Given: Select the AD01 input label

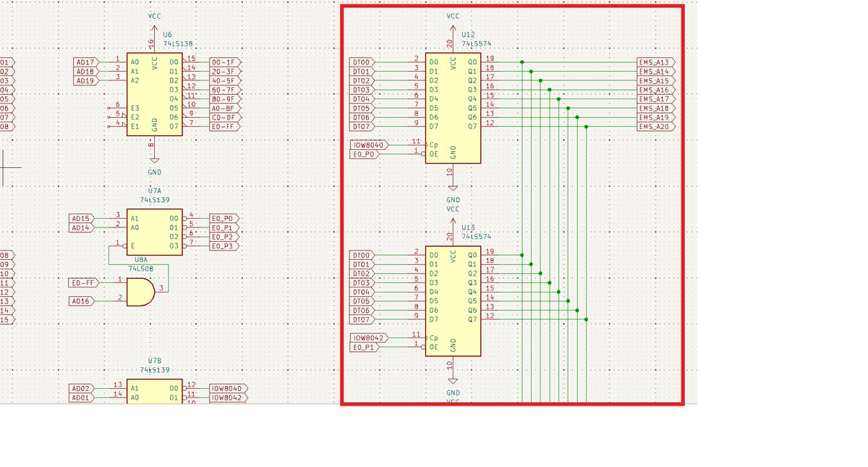Looking at the screenshot, I should click(x=81, y=397).
